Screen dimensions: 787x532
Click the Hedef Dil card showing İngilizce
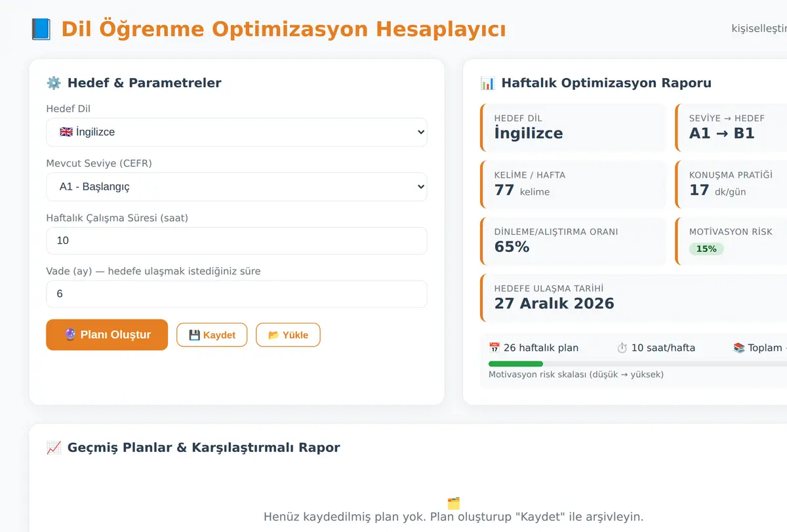click(573, 128)
